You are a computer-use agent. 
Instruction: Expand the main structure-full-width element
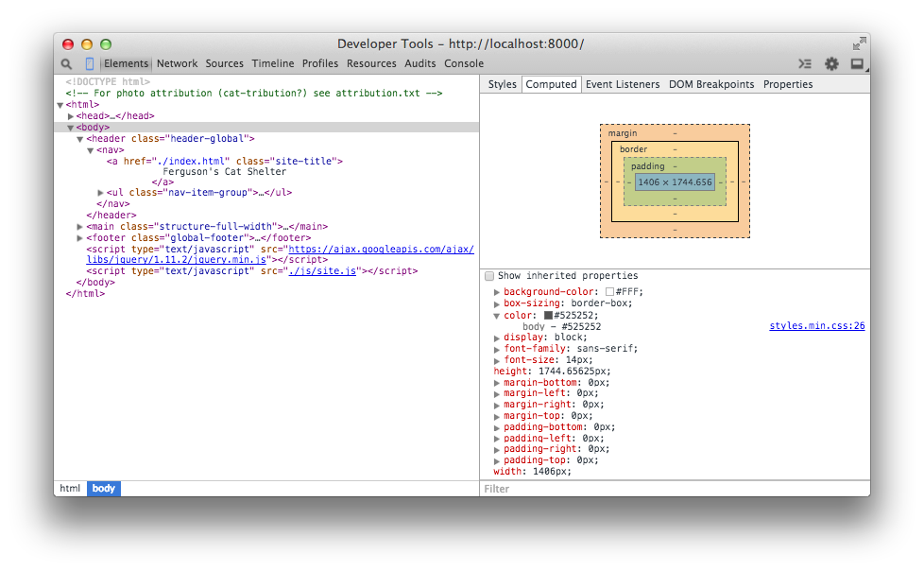(80, 227)
